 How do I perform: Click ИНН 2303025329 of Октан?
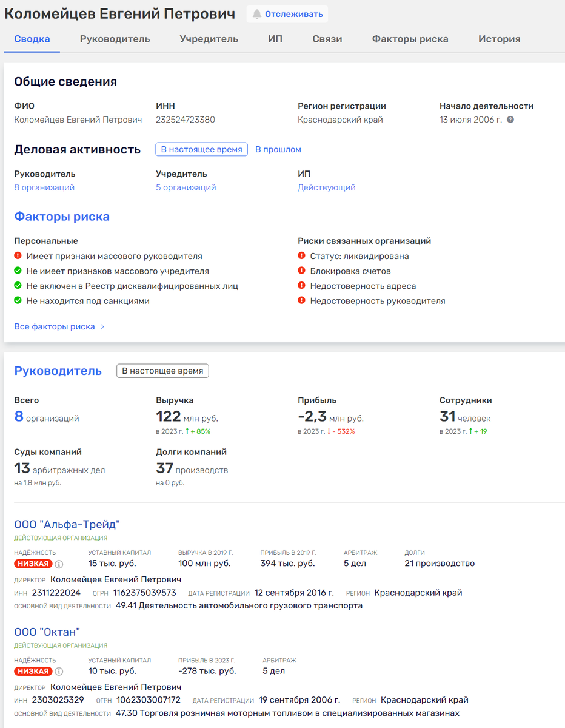(57, 700)
